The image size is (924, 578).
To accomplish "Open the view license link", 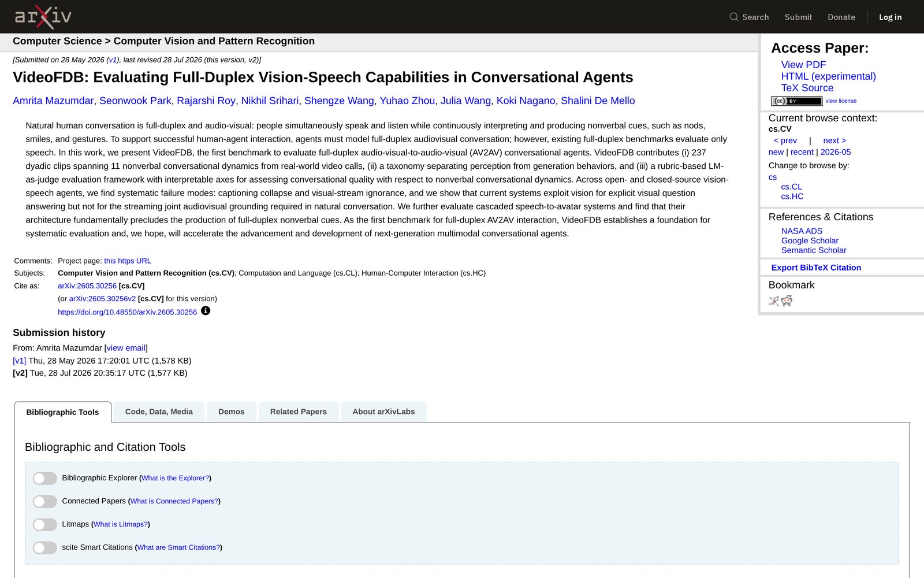I will pos(841,101).
